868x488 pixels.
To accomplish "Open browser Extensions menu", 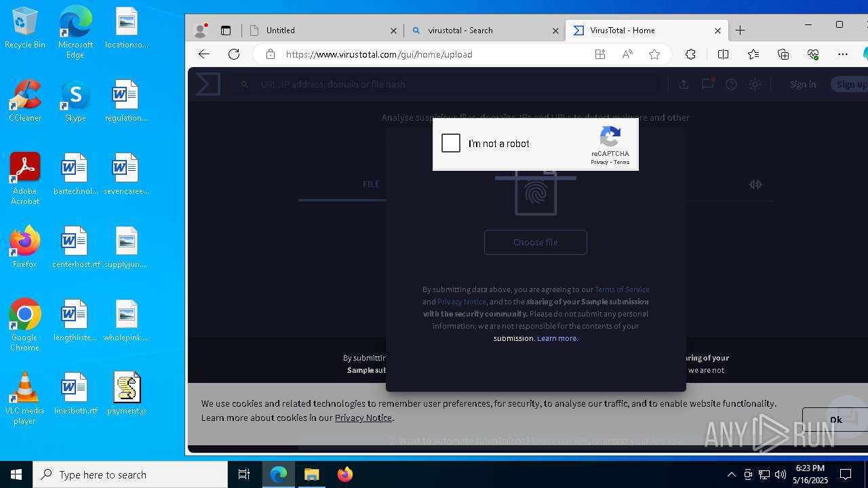I will click(690, 54).
